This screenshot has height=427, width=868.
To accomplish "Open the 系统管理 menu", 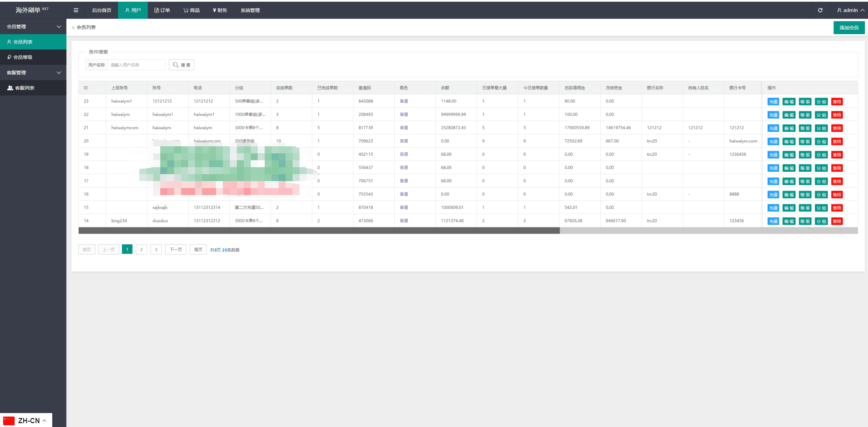I will [250, 10].
